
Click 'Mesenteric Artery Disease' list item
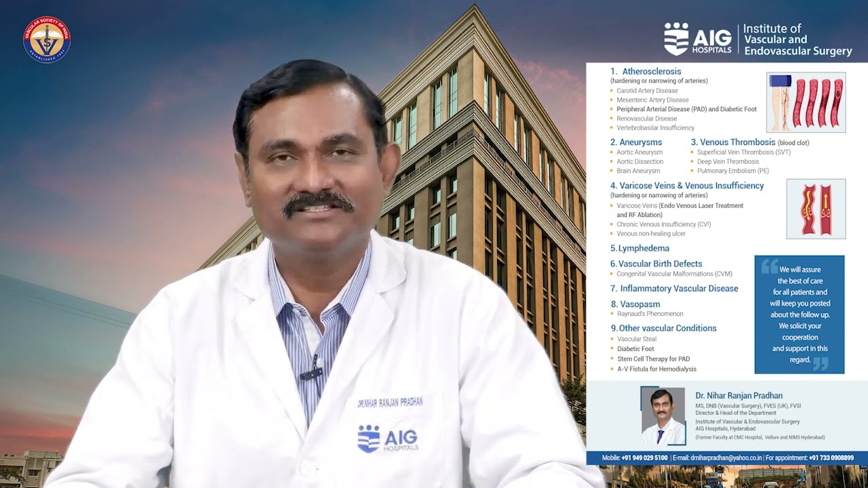coord(652,100)
